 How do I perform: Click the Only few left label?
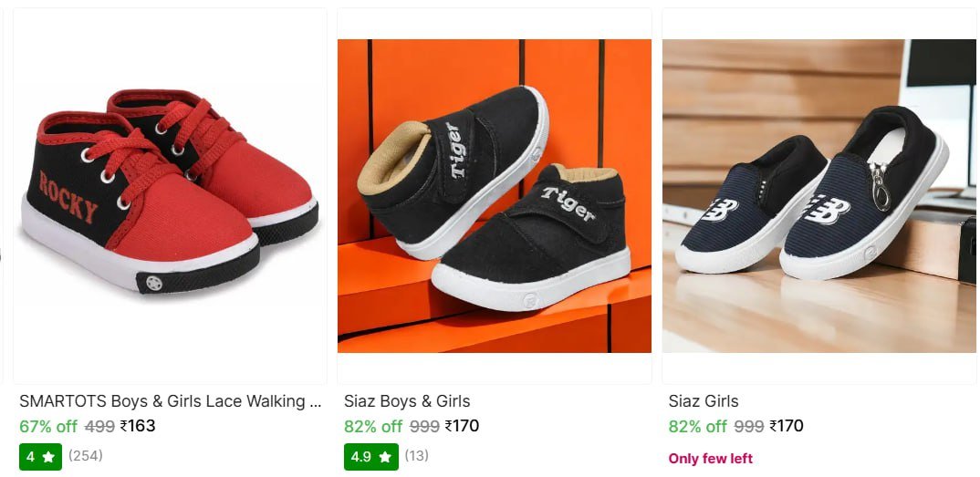point(711,458)
